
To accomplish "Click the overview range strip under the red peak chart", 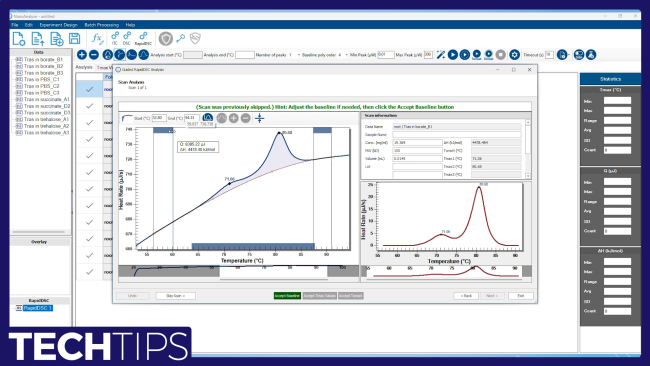I will (446, 271).
